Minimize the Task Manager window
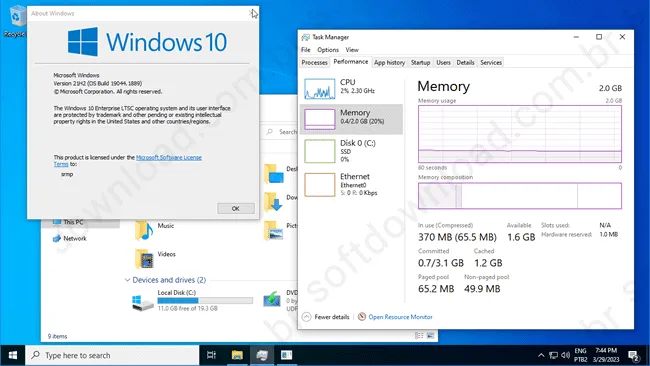Image resolution: width=650 pixels, height=366 pixels. coord(576,37)
